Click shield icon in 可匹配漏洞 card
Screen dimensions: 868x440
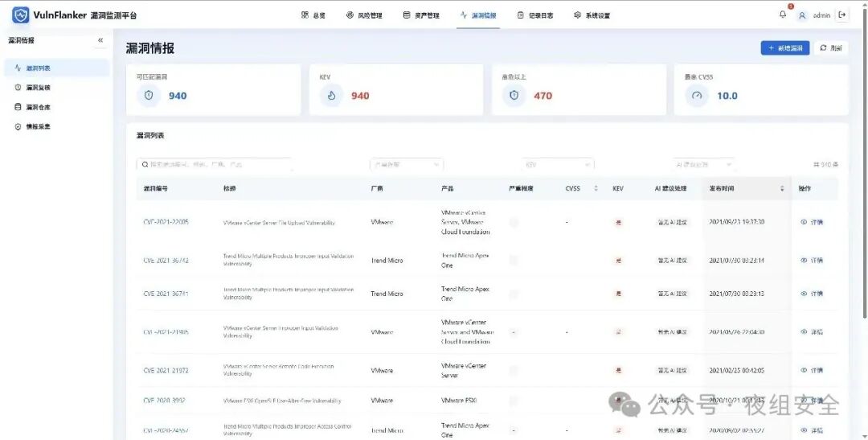coord(149,95)
